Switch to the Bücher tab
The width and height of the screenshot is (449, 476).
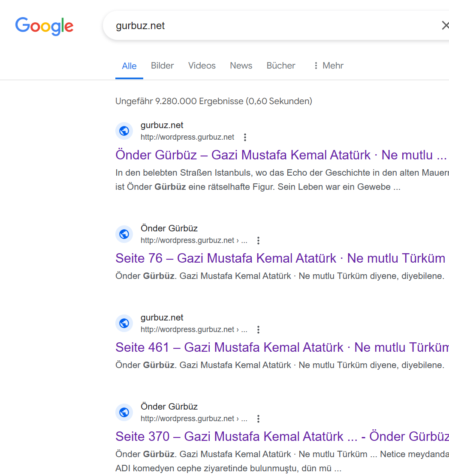click(x=281, y=66)
